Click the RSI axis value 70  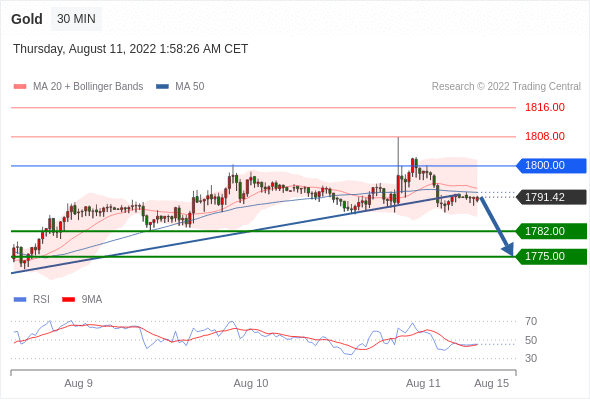pos(531,322)
